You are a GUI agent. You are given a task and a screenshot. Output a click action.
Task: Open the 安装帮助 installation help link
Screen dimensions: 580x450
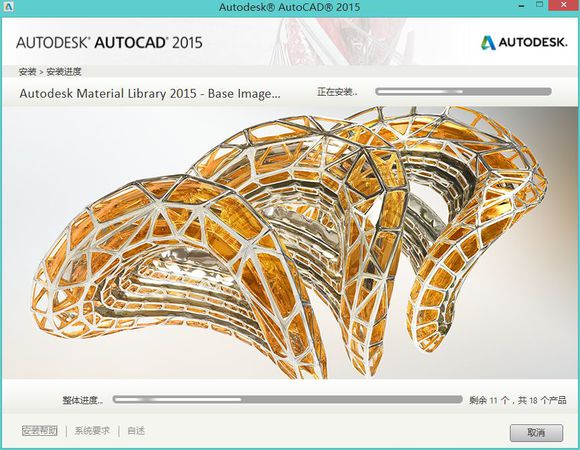coord(40,431)
